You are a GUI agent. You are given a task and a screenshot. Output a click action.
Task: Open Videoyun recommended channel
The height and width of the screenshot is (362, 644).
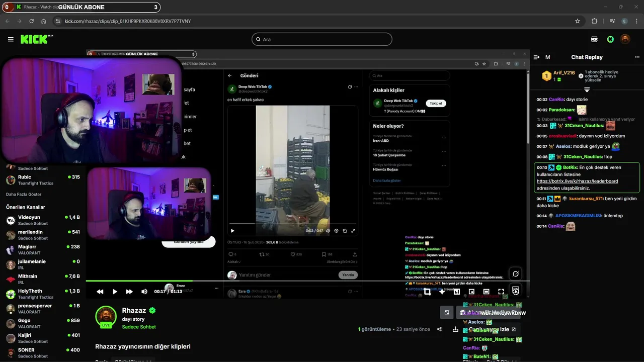43,220
